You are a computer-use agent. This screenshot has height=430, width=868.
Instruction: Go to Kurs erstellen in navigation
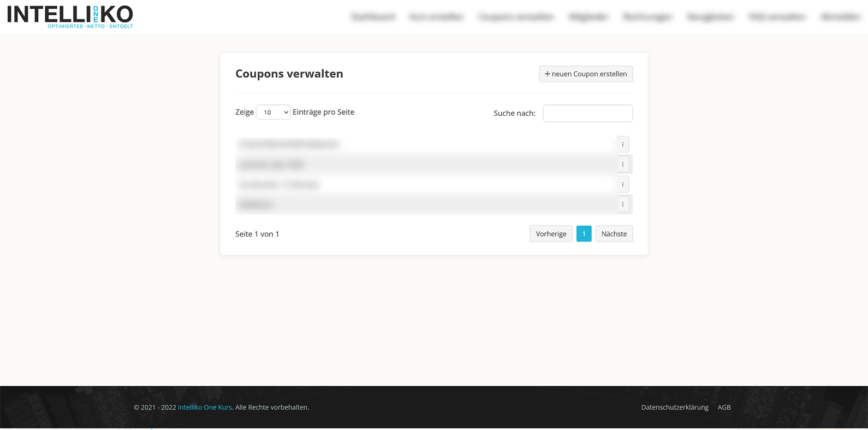(x=436, y=17)
